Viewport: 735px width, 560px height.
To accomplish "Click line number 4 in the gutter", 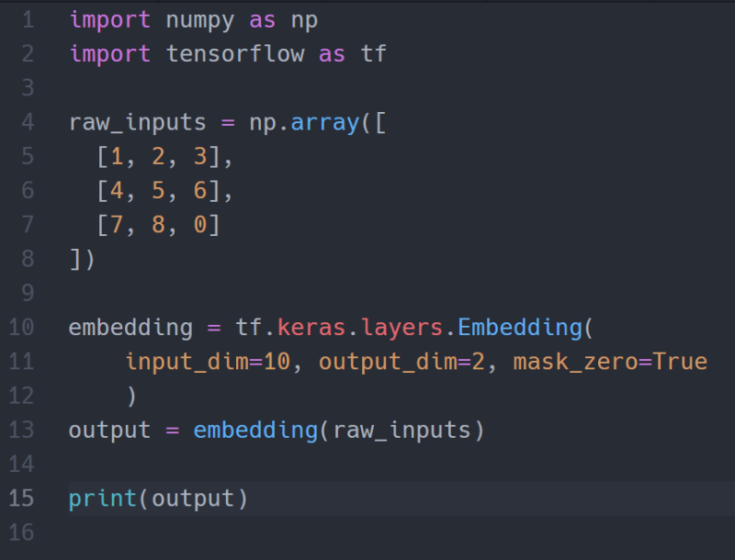I will point(27,122).
